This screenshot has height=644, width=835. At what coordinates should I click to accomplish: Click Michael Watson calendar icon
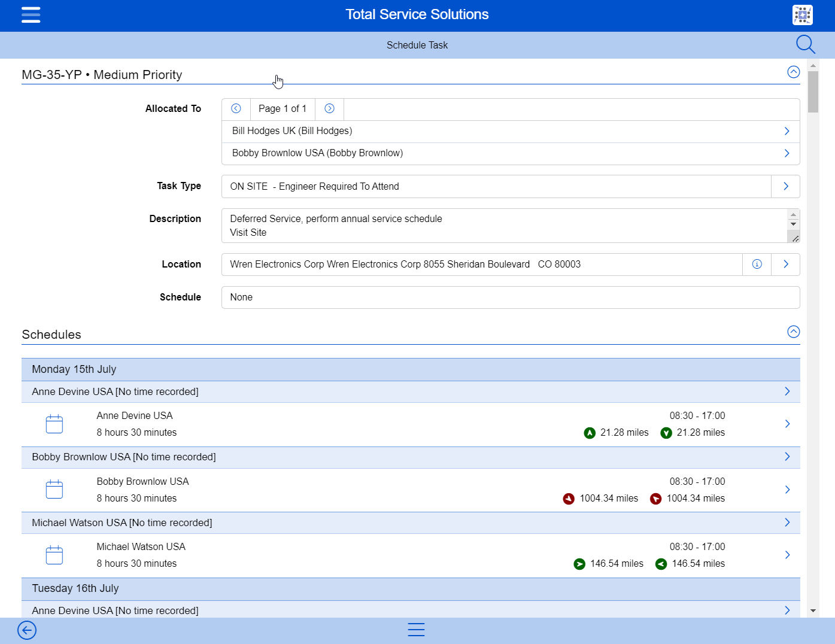pyautogui.click(x=54, y=555)
